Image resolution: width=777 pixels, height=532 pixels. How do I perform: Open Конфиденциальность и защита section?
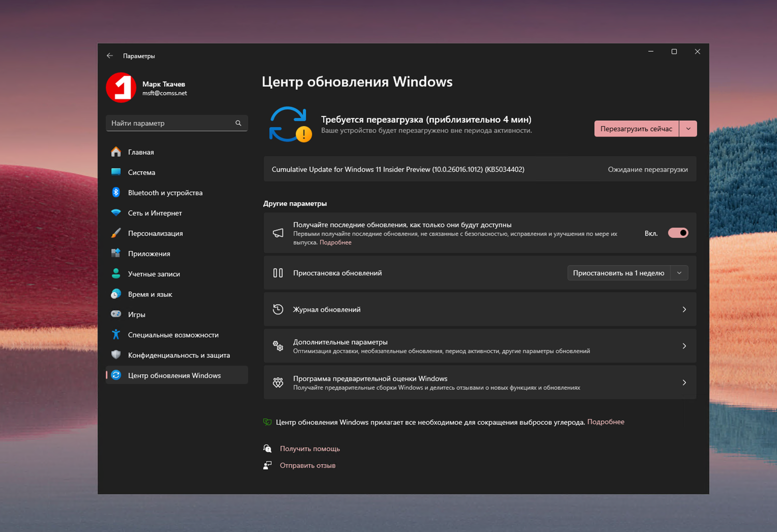pos(177,355)
